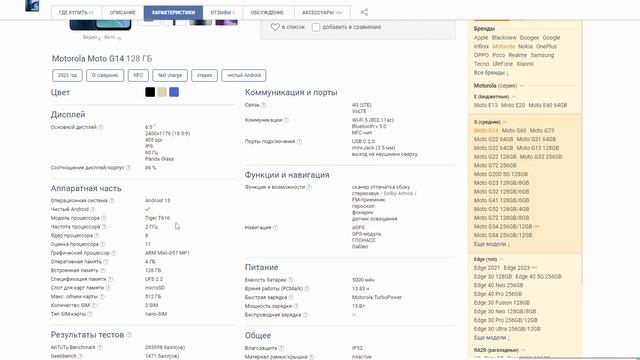Open help icon next to Оперативная память
The image size is (640, 360).
tap(106, 262)
